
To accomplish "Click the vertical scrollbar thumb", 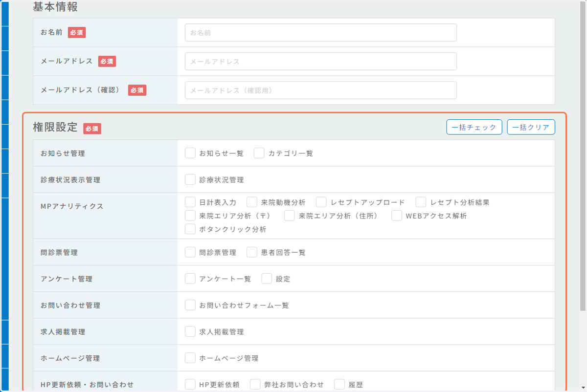I will (583, 156).
